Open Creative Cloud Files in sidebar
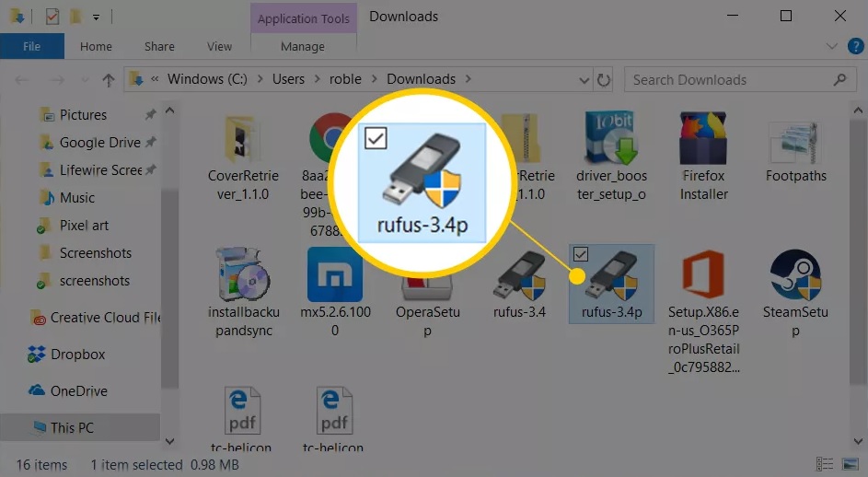The width and height of the screenshot is (868, 477). click(x=105, y=318)
